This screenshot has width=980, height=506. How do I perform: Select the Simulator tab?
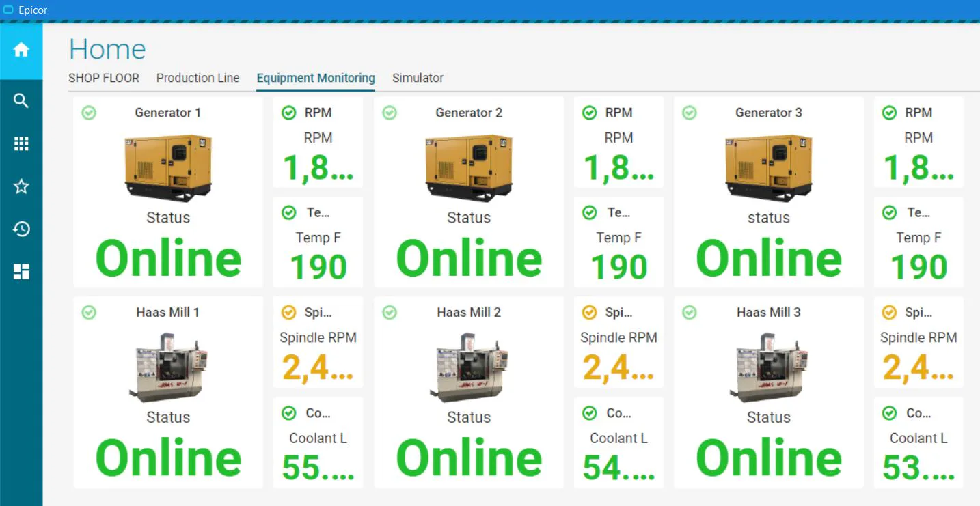(418, 78)
